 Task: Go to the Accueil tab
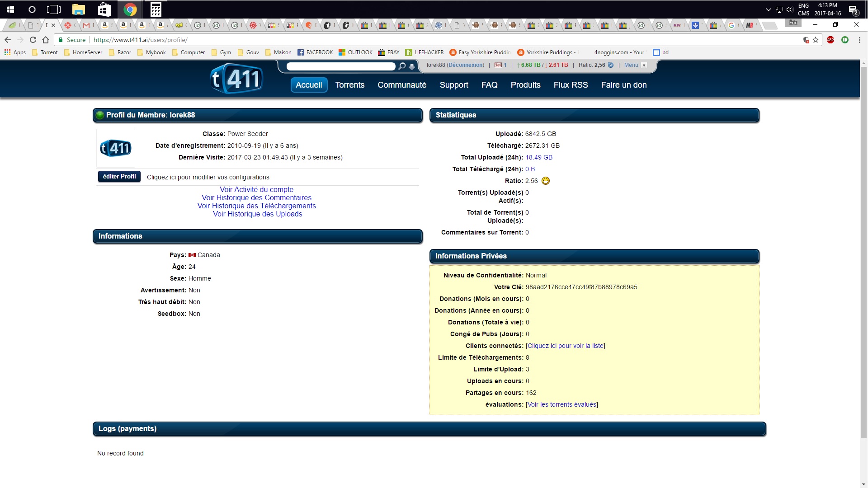point(309,85)
